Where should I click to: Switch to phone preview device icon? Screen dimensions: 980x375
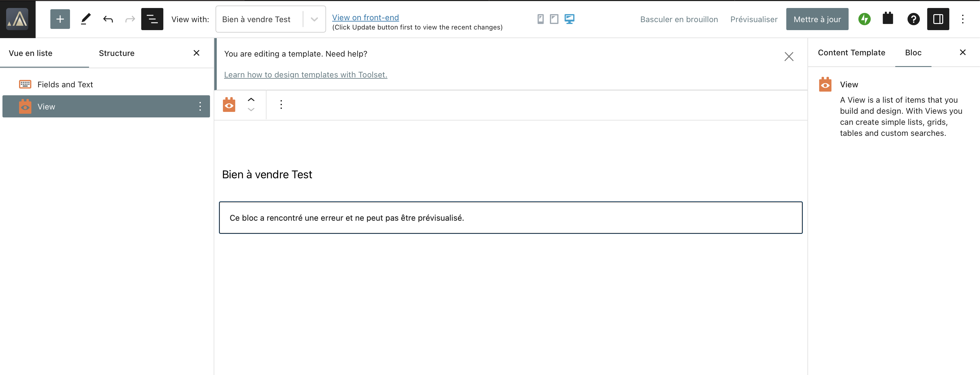click(x=540, y=19)
